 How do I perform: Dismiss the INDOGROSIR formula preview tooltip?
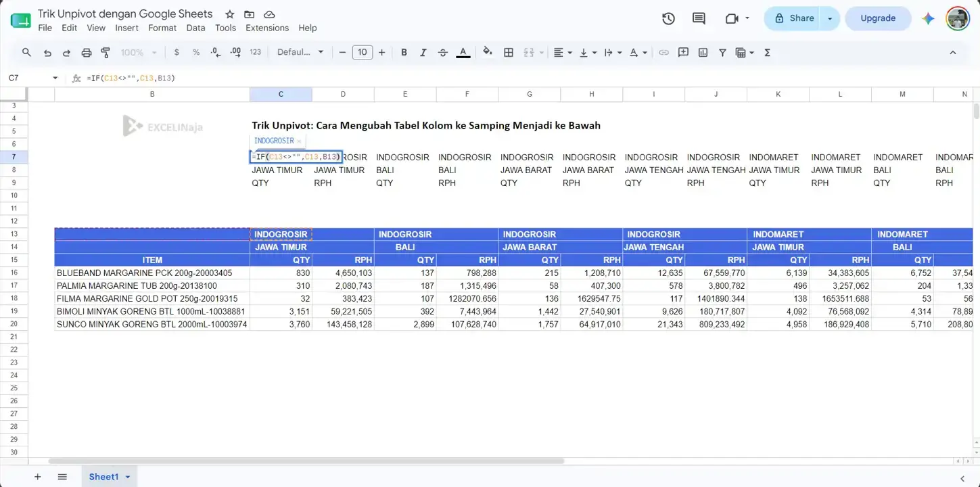[x=299, y=141]
